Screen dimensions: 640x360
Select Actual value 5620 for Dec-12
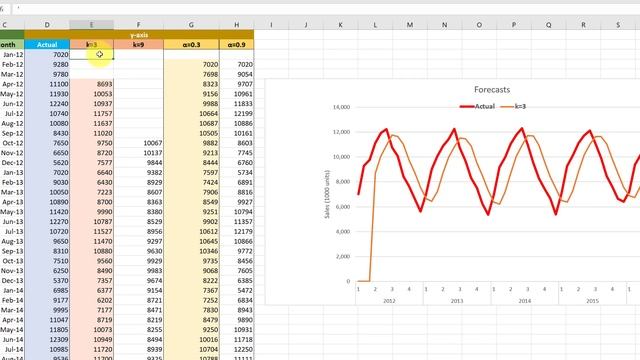coord(47,162)
